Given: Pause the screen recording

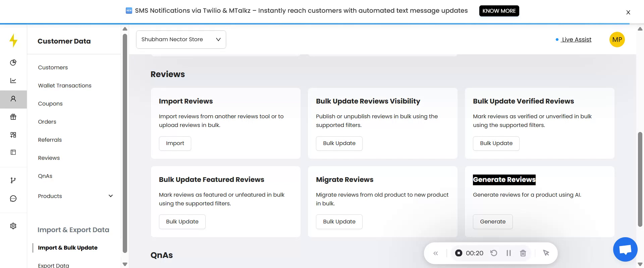Looking at the screenshot, I should [x=508, y=253].
